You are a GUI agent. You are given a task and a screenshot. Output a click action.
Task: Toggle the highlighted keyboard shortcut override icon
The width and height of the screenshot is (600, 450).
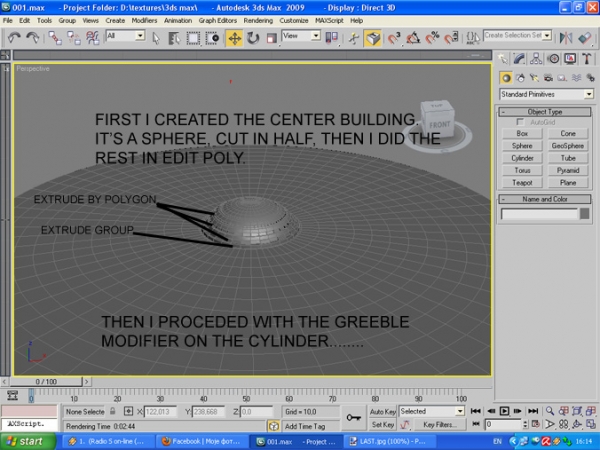(373, 38)
